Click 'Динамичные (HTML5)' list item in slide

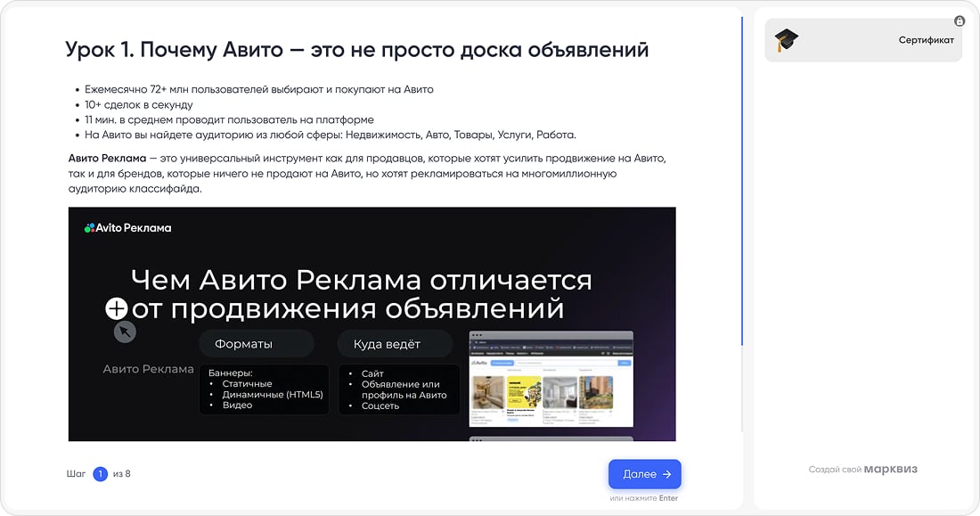pyautogui.click(x=273, y=394)
